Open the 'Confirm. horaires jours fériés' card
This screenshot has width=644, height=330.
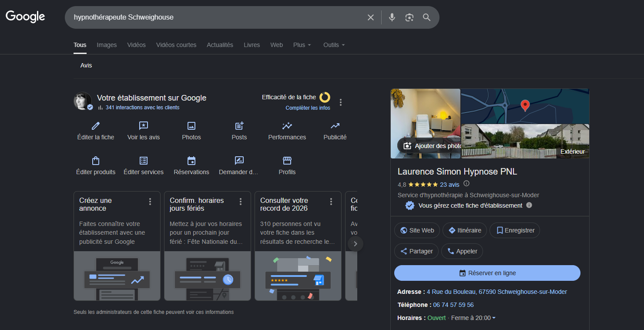208,246
